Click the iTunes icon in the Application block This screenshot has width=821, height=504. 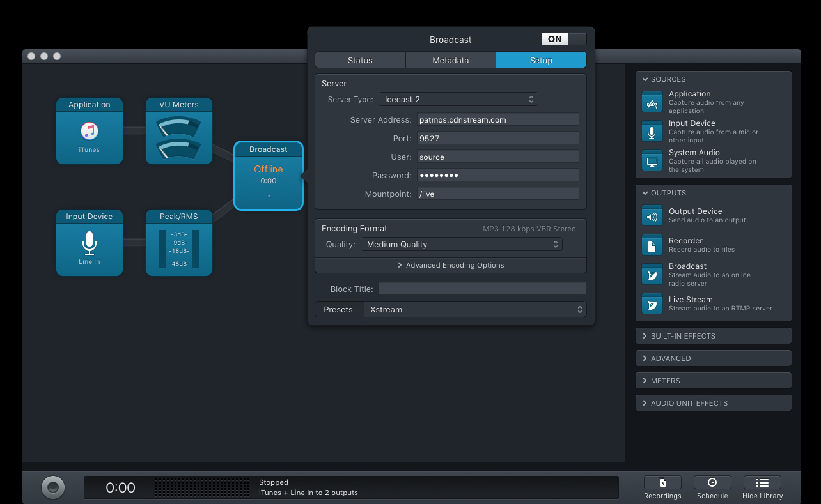click(90, 131)
